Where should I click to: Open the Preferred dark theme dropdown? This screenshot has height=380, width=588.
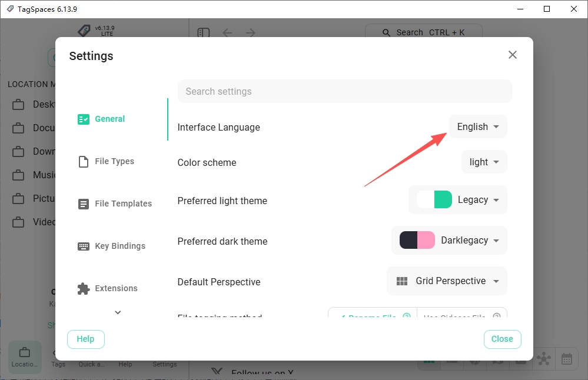click(x=449, y=240)
